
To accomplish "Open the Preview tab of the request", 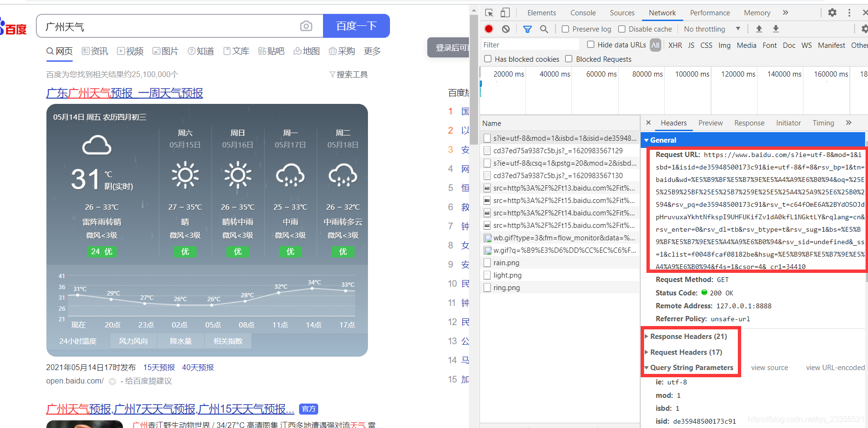I will [711, 123].
